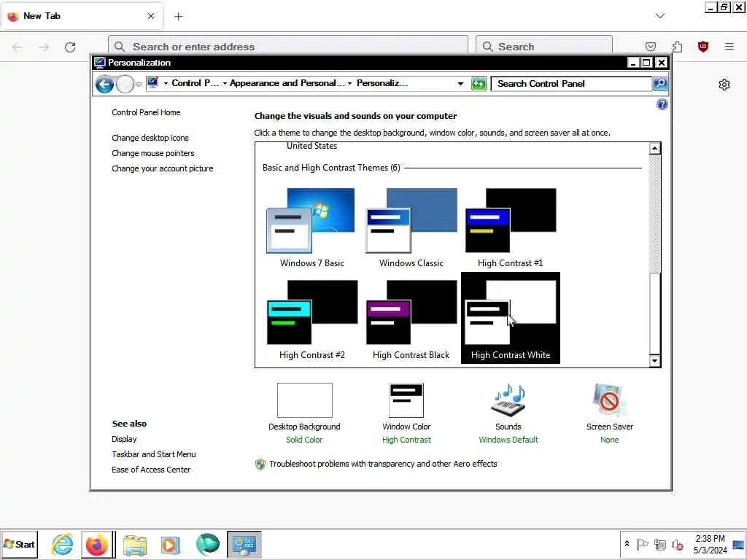Click Appearance and Personalization breadcrumb

(287, 83)
